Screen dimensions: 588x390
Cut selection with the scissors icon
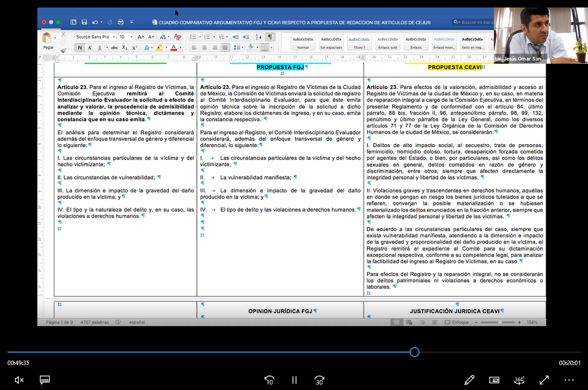(63, 34)
